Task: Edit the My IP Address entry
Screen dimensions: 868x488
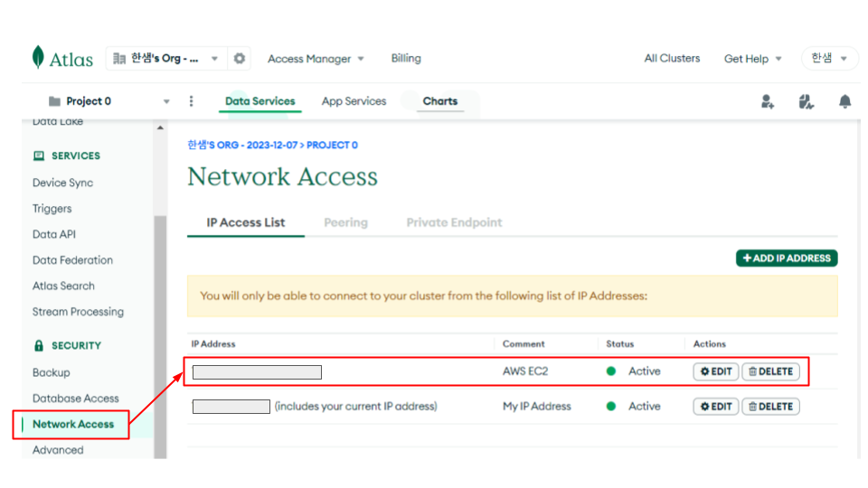Action: click(x=716, y=407)
